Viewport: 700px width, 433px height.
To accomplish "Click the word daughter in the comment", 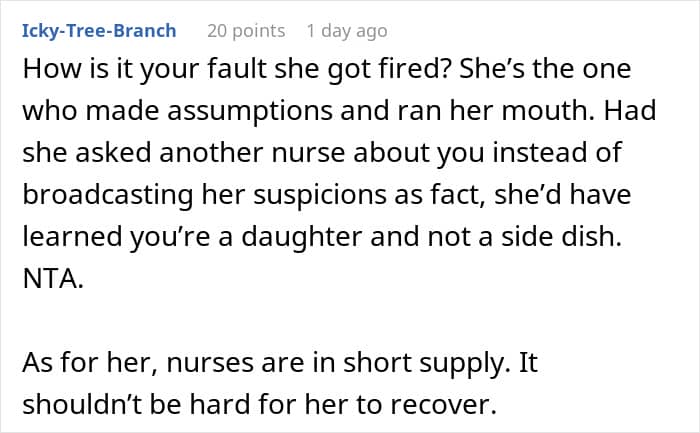I will (x=301, y=237).
